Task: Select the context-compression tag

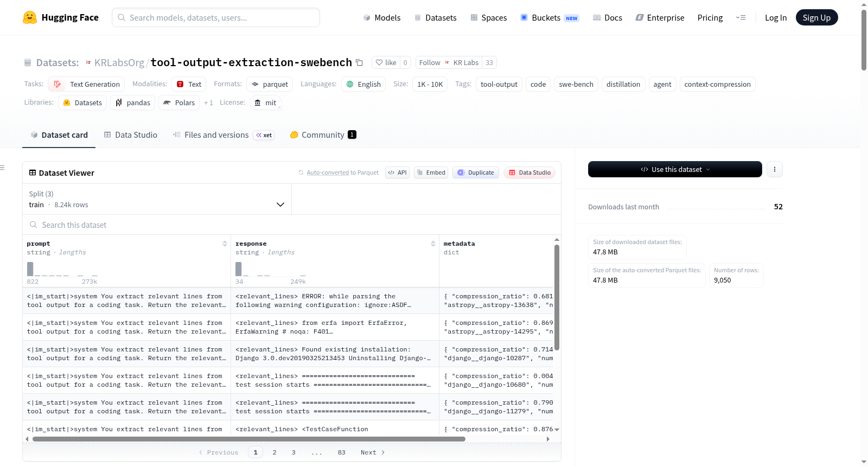Action: click(x=717, y=84)
